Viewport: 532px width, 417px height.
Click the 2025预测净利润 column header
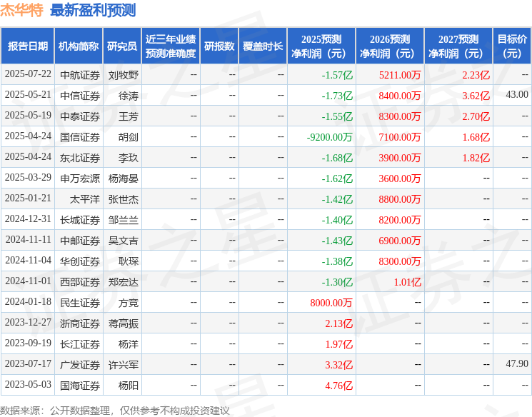pyautogui.click(x=321, y=46)
